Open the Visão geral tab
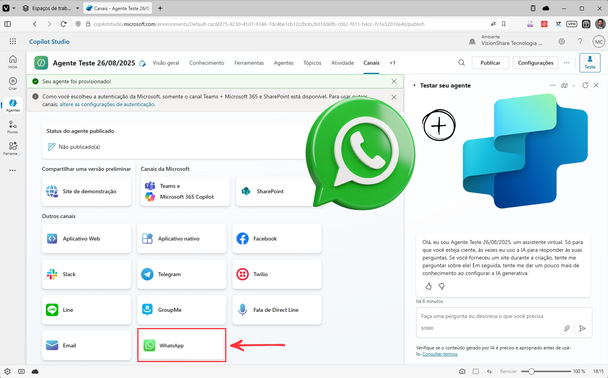Viewport: 608px width, 378px height. coord(166,63)
